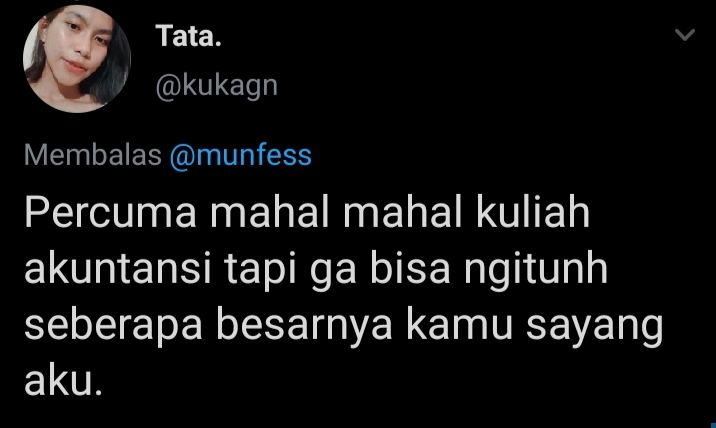Click the word bisa in tweet
Image resolution: width=716 pixels, height=428 pixels.
410,269
